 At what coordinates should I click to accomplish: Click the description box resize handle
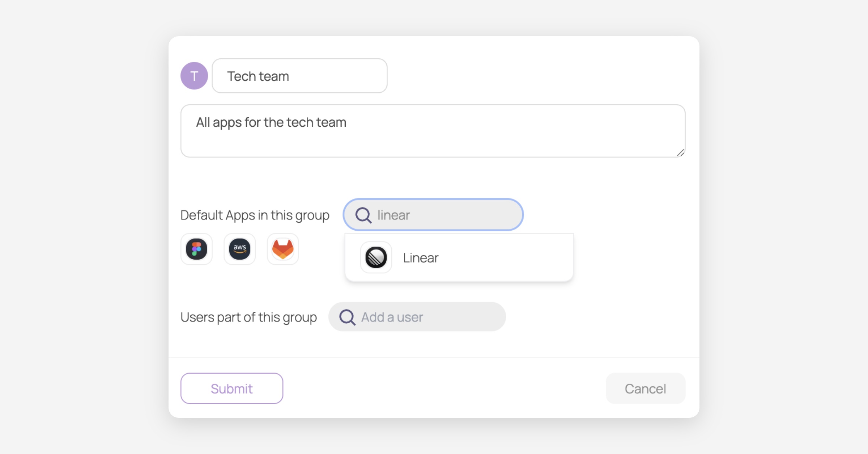tap(680, 153)
